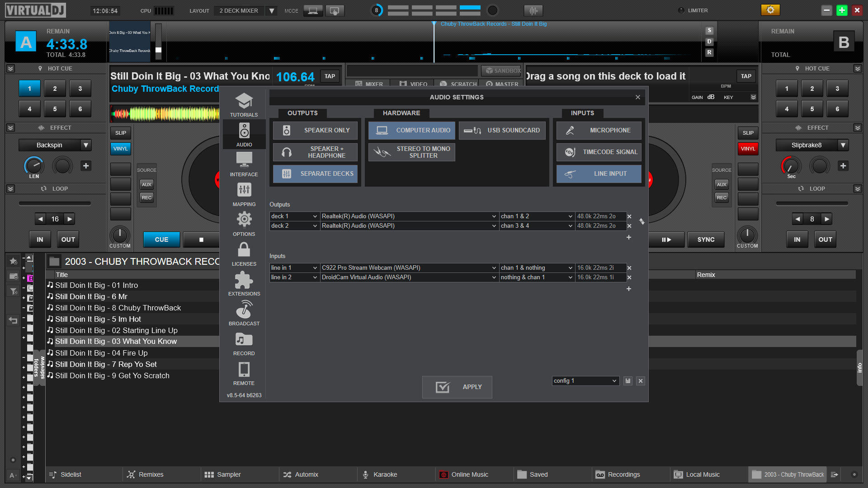Open the nothing & chan 1 dropdown
Viewport: 868px width, 488px height.
click(x=537, y=277)
